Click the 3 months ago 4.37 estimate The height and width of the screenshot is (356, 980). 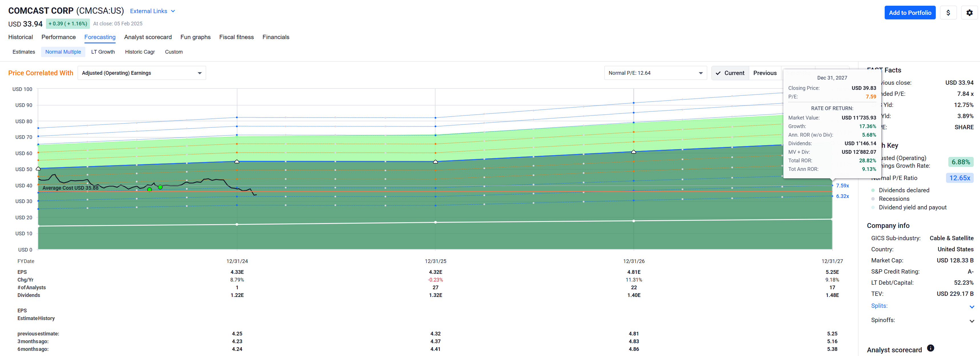(435, 341)
